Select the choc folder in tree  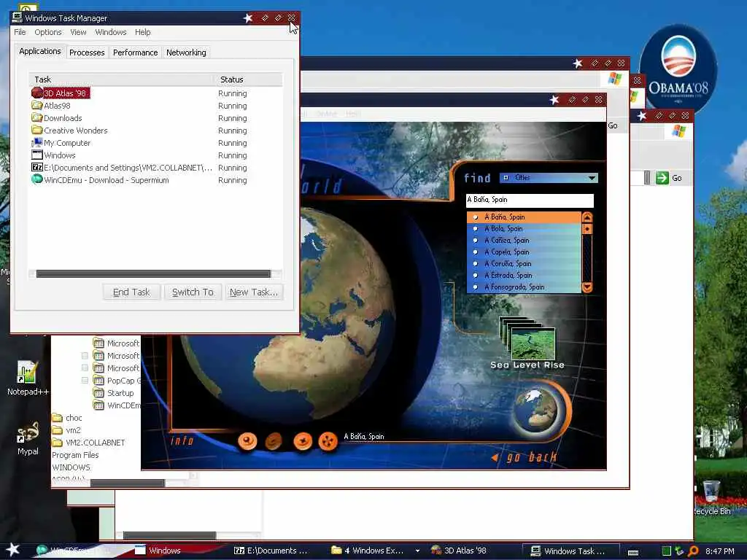[67, 418]
